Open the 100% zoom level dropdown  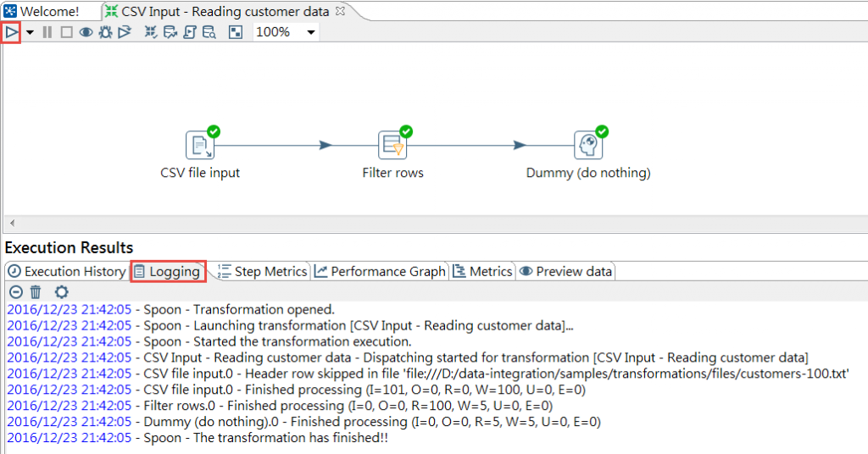pyautogui.click(x=311, y=33)
